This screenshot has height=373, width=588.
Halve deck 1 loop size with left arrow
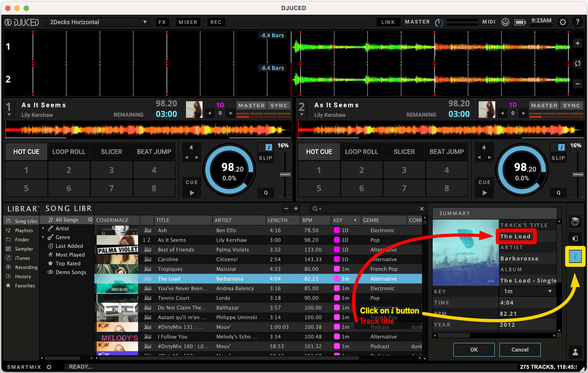tap(187, 158)
